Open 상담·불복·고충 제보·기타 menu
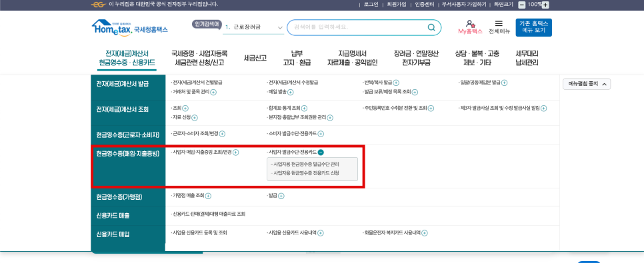Image resolution: width=644 pixels, height=263 pixels. [477, 59]
